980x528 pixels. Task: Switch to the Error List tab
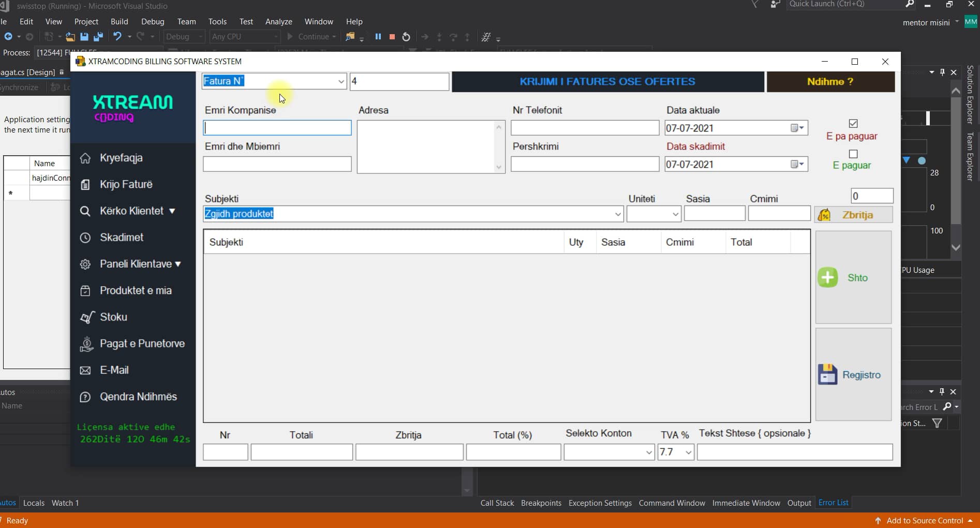tap(833, 503)
